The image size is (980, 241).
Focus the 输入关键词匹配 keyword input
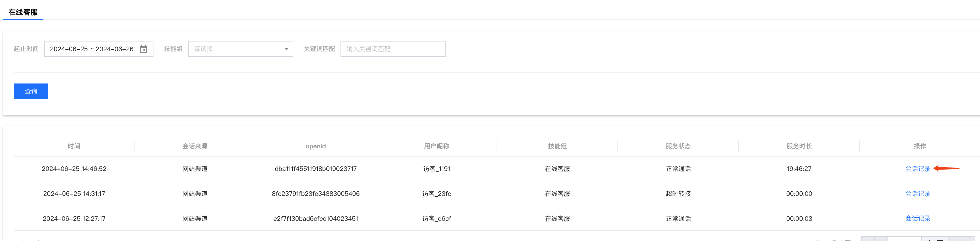click(x=393, y=49)
